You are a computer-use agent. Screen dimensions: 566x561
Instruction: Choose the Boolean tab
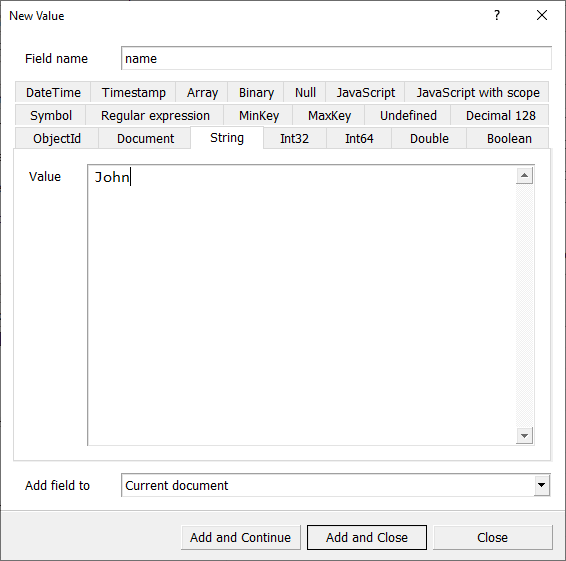(509, 138)
